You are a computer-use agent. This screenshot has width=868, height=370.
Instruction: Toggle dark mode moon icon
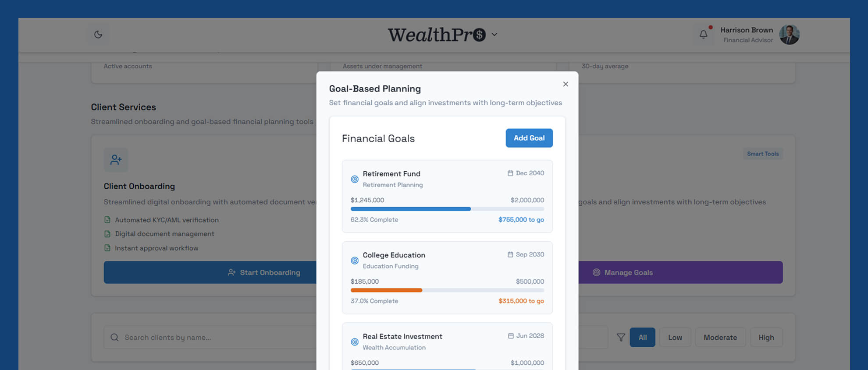click(98, 35)
